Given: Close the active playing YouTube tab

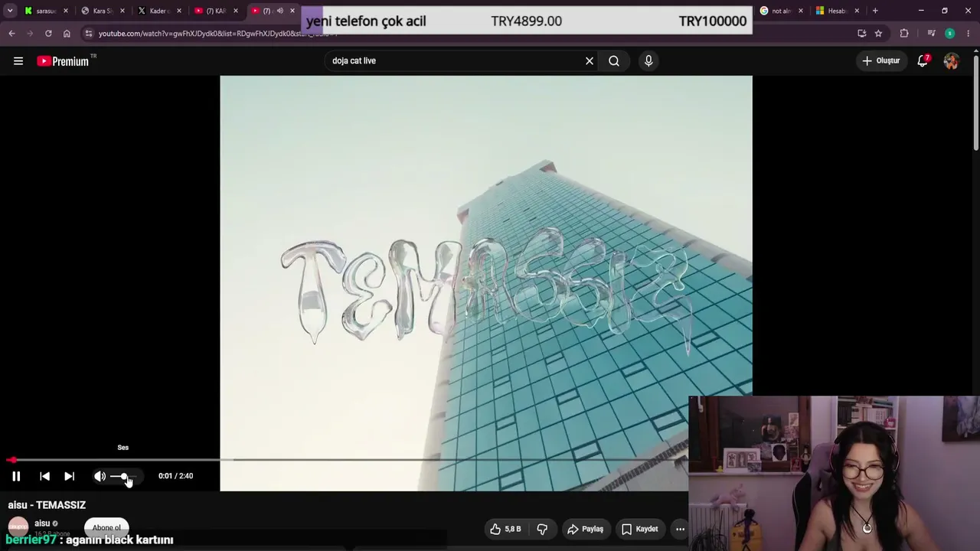Looking at the screenshot, I should pos(292,11).
